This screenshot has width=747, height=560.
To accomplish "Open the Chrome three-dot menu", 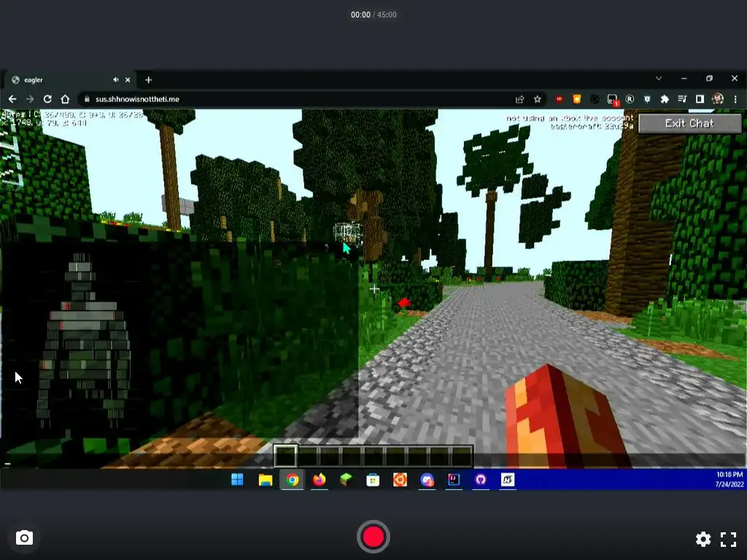I will (x=735, y=99).
